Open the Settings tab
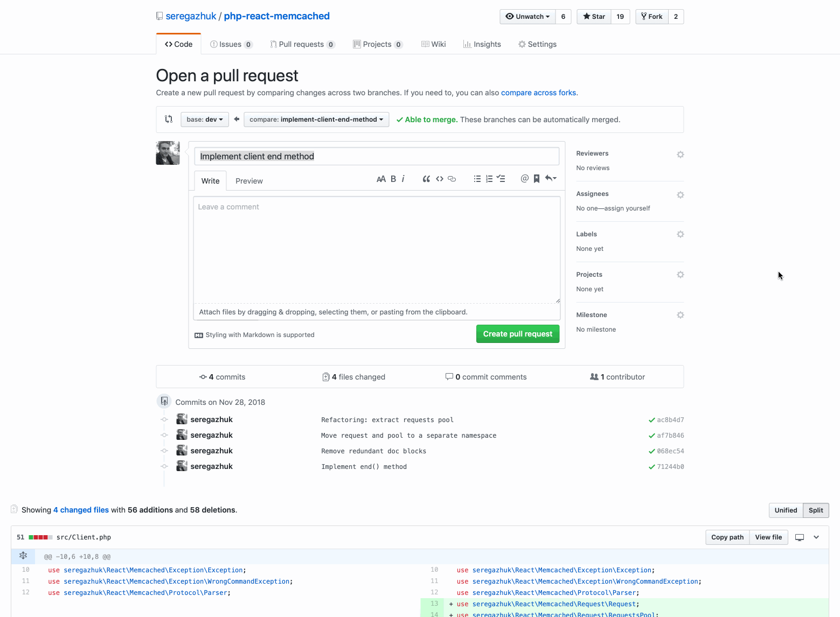Image resolution: width=840 pixels, height=617 pixels. [538, 44]
